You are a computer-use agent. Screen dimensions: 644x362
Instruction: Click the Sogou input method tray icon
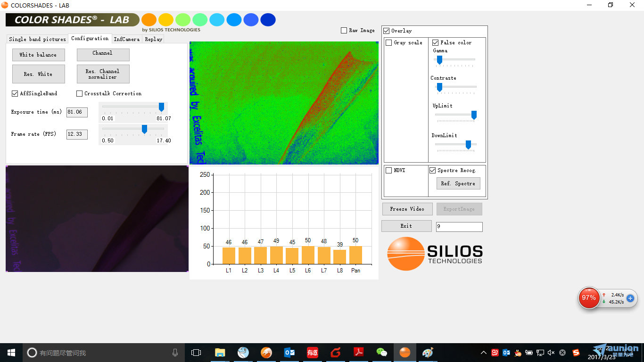pos(576,353)
